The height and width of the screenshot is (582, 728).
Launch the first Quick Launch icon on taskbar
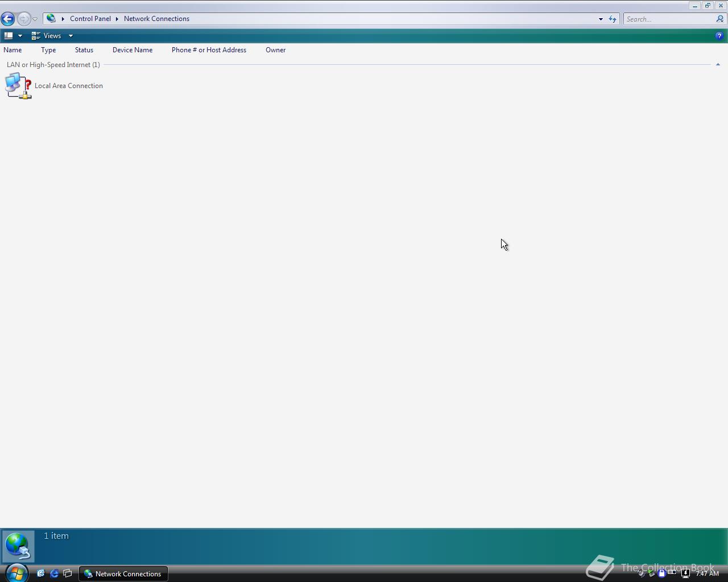pyautogui.click(x=41, y=573)
